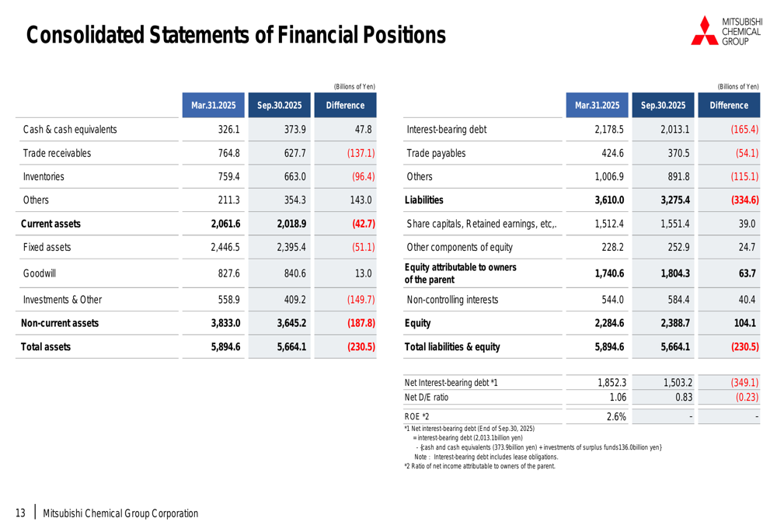Click the Total liabilities & equity label

click(452, 347)
